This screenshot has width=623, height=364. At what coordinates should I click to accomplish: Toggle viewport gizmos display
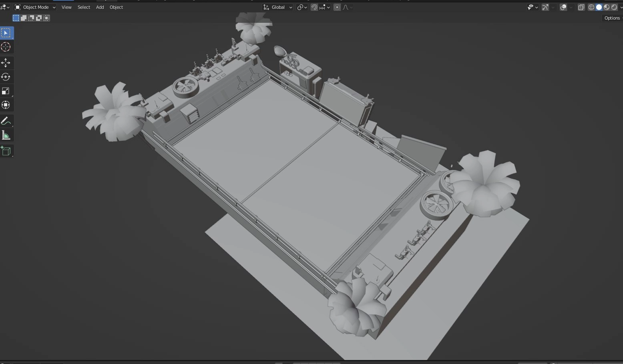[545, 7]
